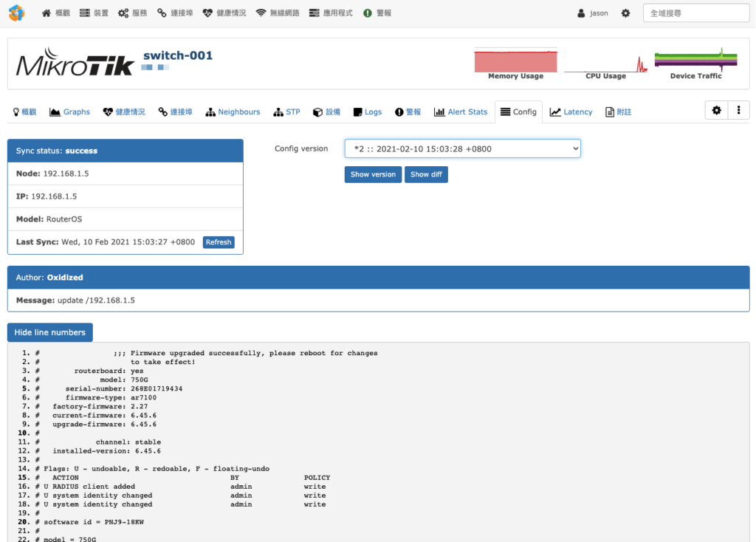Click the home icon for 概觀 in navbar

(x=47, y=13)
